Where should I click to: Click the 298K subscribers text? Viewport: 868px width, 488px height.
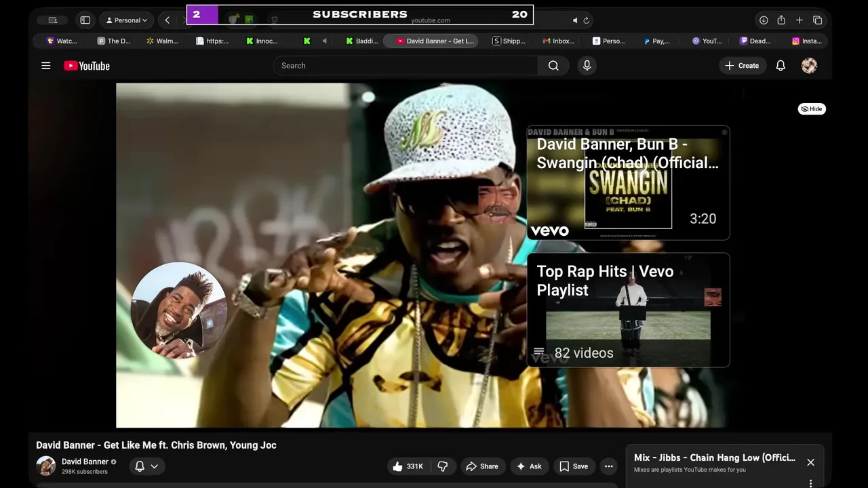[85, 472]
